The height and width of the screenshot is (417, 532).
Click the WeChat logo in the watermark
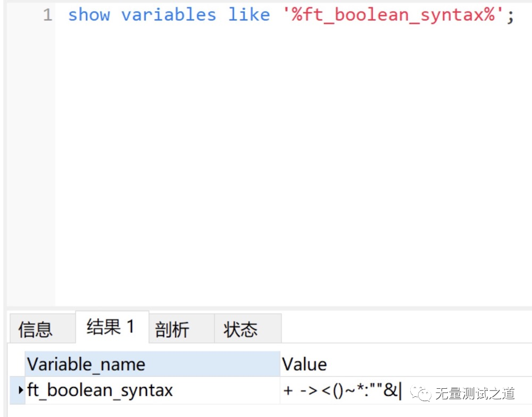[x=423, y=394]
